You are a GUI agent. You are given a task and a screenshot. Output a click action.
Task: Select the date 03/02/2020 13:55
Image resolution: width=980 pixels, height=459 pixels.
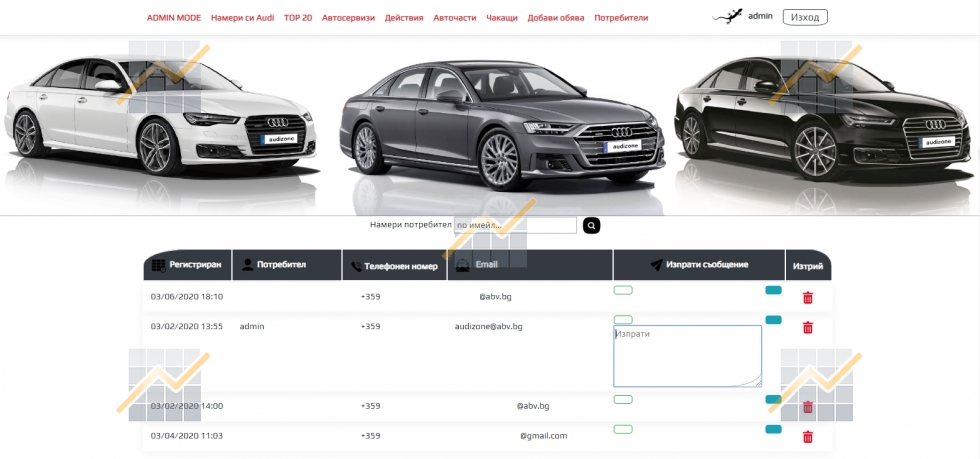click(187, 326)
